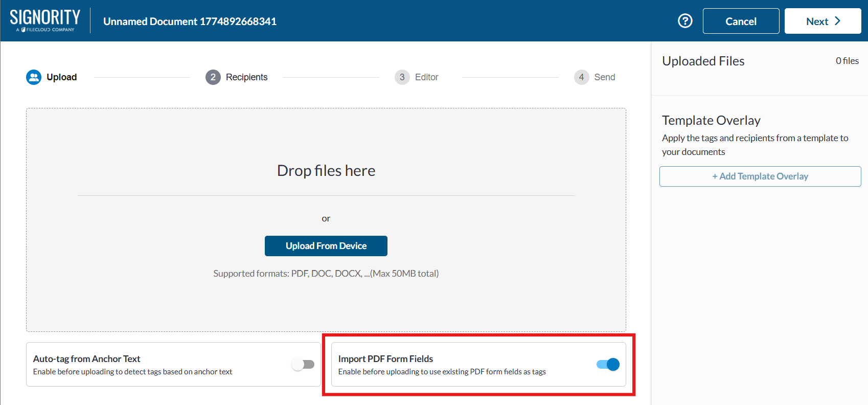Image resolution: width=868 pixels, height=405 pixels.
Task: Go to the Recipients step
Action: (246, 77)
